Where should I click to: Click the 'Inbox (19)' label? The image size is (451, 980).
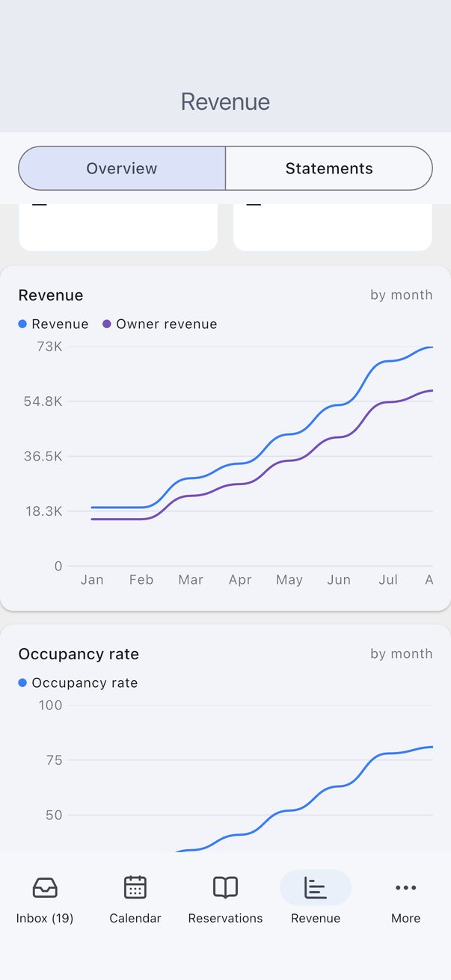click(x=45, y=918)
